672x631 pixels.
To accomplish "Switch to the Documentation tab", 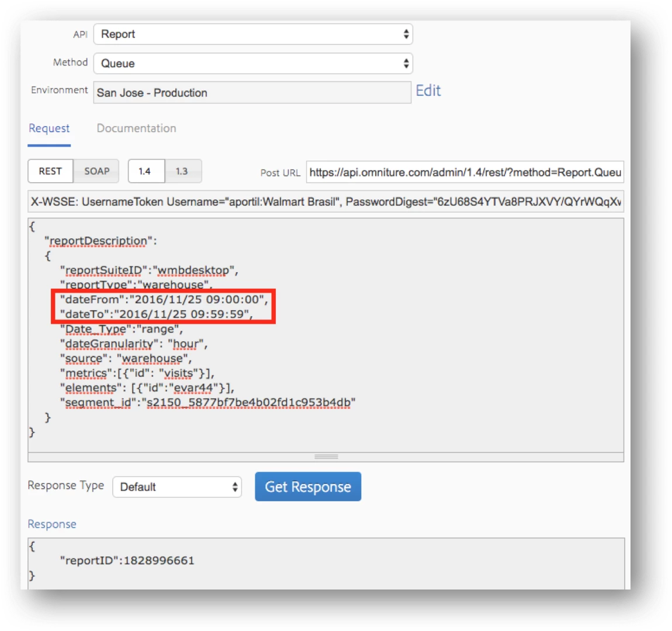I will tap(136, 129).
